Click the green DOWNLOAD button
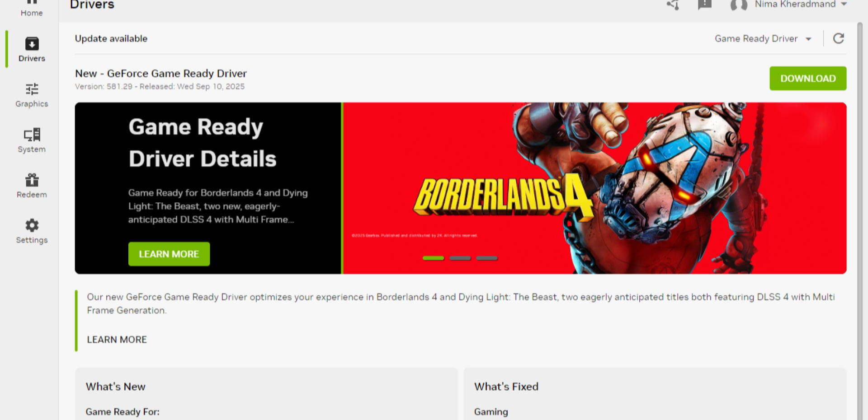 point(808,79)
